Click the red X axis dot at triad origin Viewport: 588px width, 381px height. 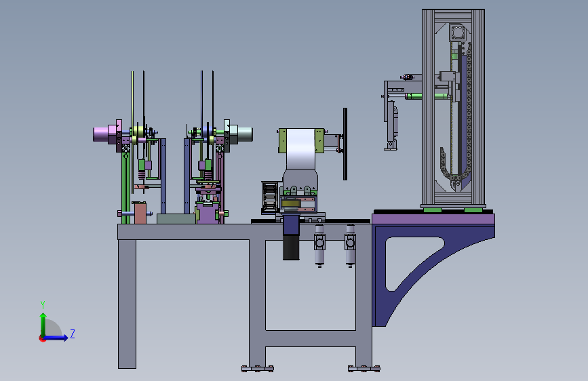coord(41,339)
